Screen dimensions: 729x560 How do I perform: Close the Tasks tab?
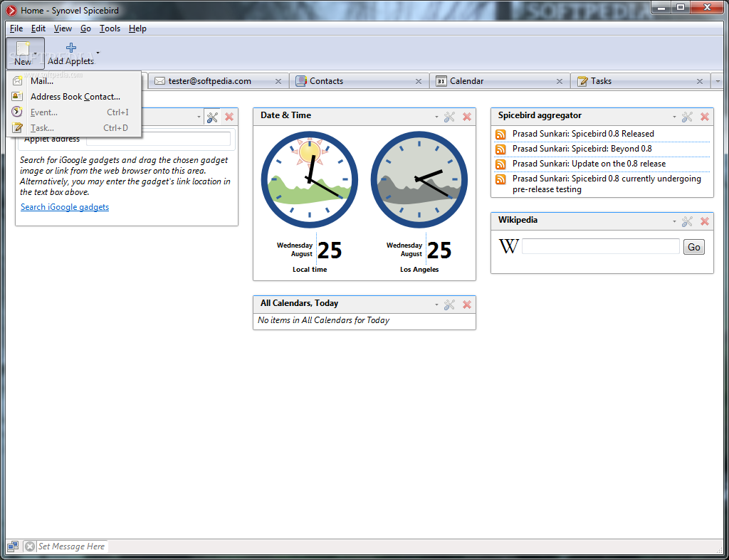click(x=700, y=81)
